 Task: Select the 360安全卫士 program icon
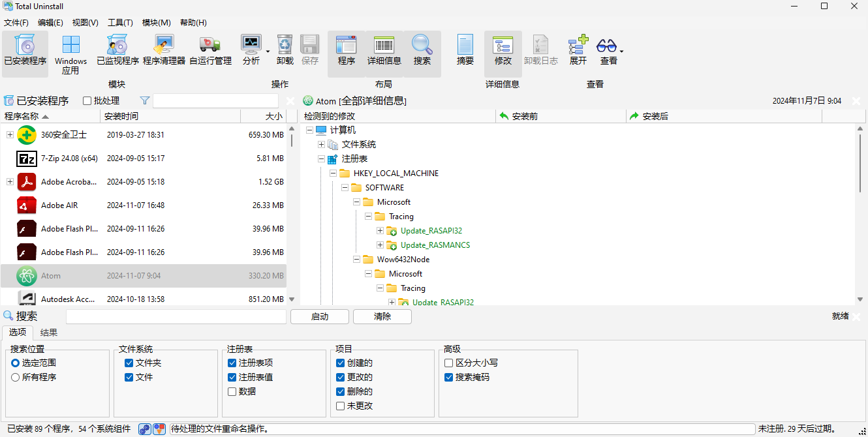(x=27, y=135)
